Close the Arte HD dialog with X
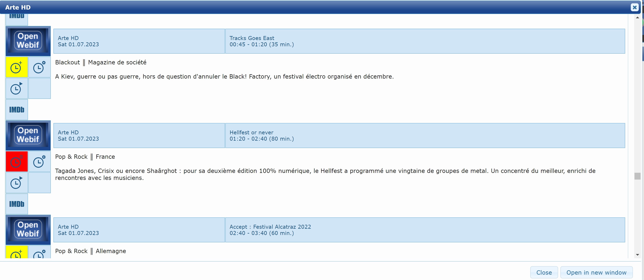Screen dimensions: 644x280 point(634,7)
